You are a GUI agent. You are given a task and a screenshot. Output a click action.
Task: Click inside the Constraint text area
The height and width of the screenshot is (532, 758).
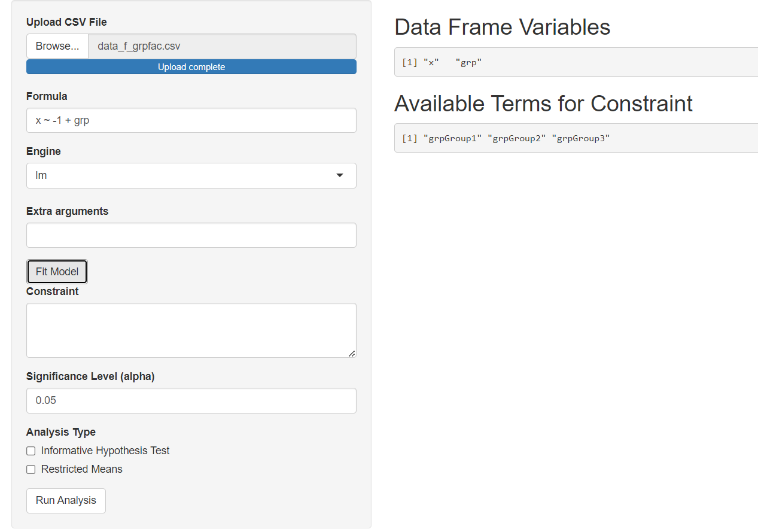(x=191, y=330)
